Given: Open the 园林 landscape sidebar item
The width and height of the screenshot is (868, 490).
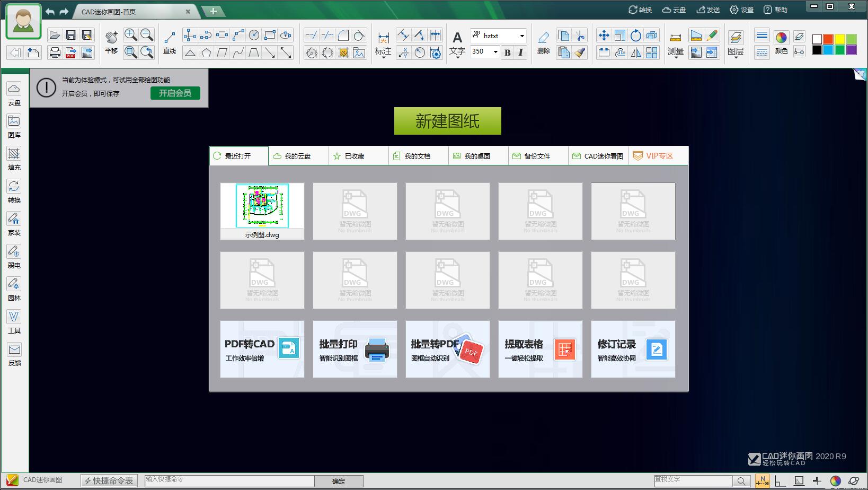Looking at the screenshot, I should coord(14,289).
